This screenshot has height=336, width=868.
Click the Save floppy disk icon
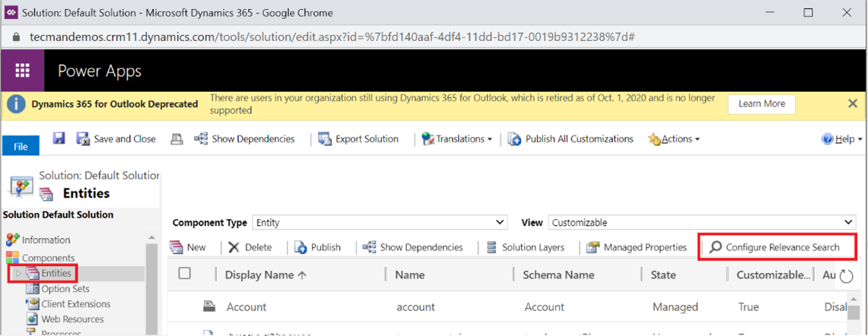[x=59, y=138]
